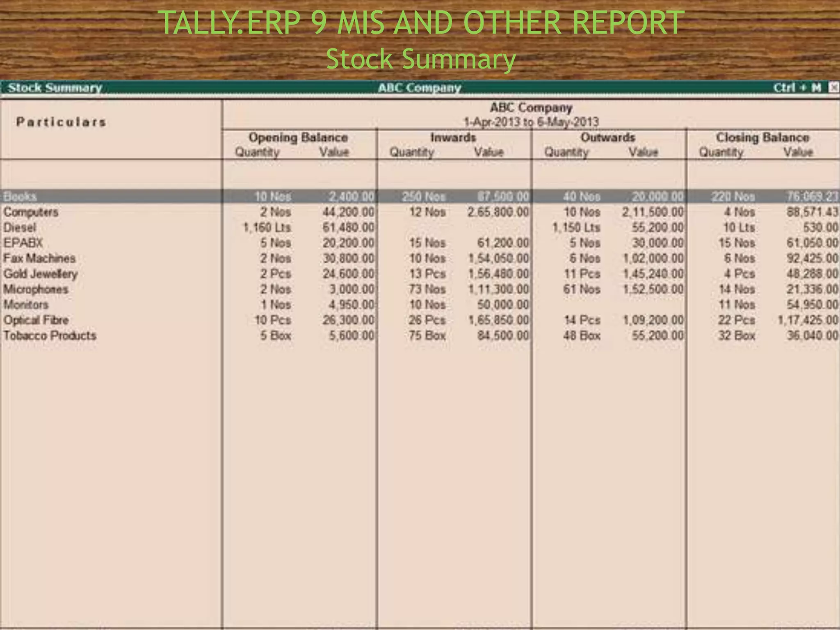Screen dimensions: 840x630
Task: Click the Inwards column header
Action: (453, 137)
